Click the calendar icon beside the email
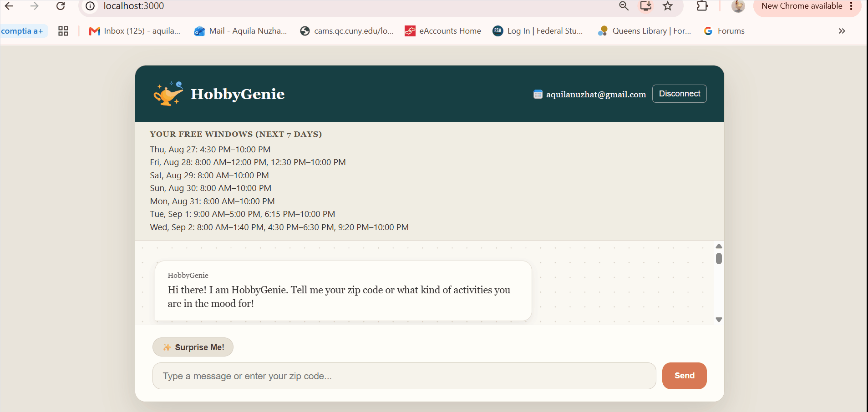This screenshot has height=412, width=868. tap(538, 94)
